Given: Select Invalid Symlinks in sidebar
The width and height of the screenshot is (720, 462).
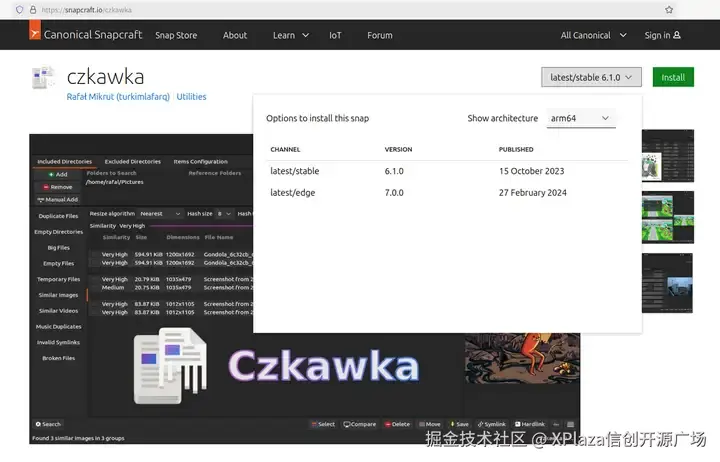Looking at the screenshot, I should click(x=58, y=343).
